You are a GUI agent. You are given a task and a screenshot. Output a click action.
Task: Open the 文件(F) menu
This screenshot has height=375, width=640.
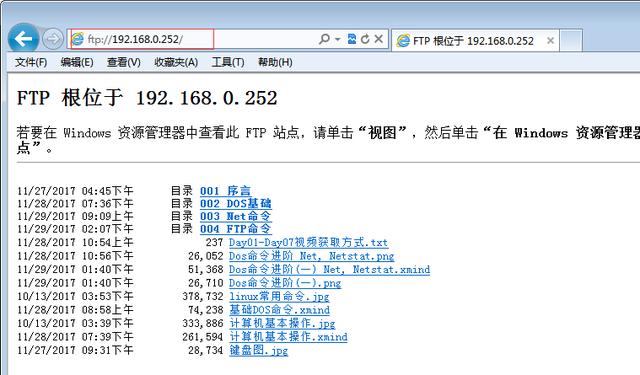point(31,62)
